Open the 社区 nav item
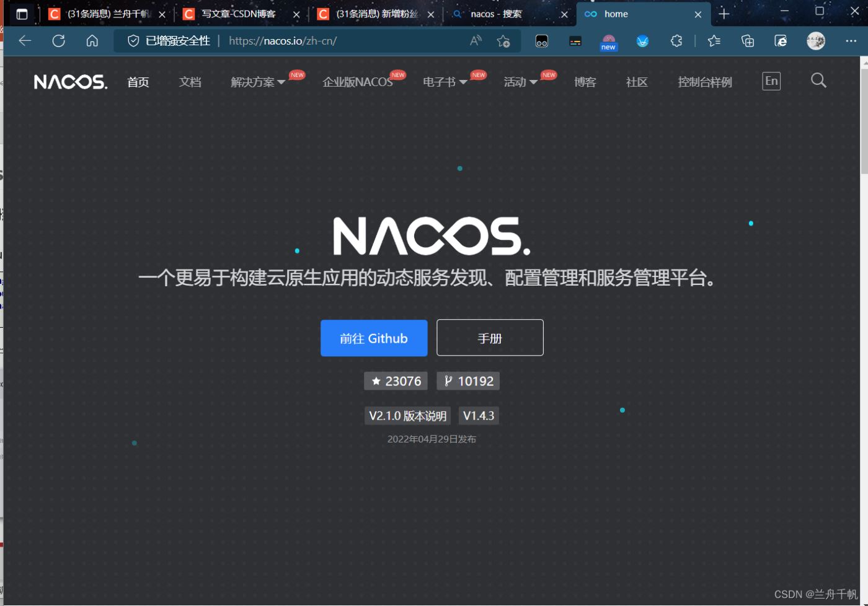The width and height of the screenshot is (868, 606). tap(637, 82)
